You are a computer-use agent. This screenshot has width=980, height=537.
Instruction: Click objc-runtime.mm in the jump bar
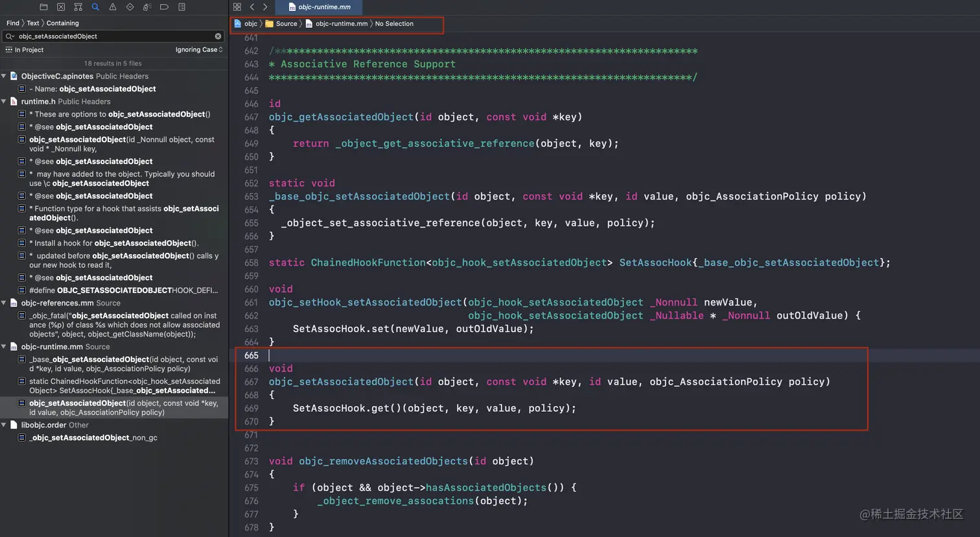[x=336, y=24]
